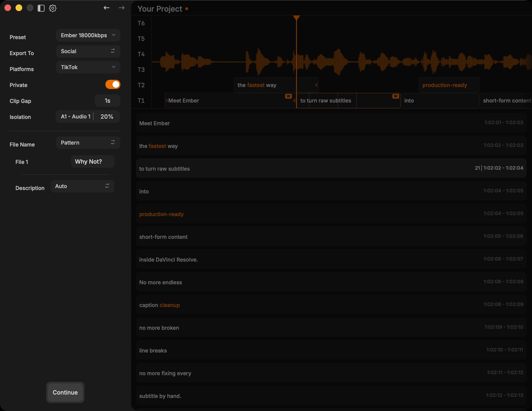Screen dimensions: 532x411
Task: Select Isolation source A1 - Audio 1
Action: pyautogui.click(x=75, y=116)
